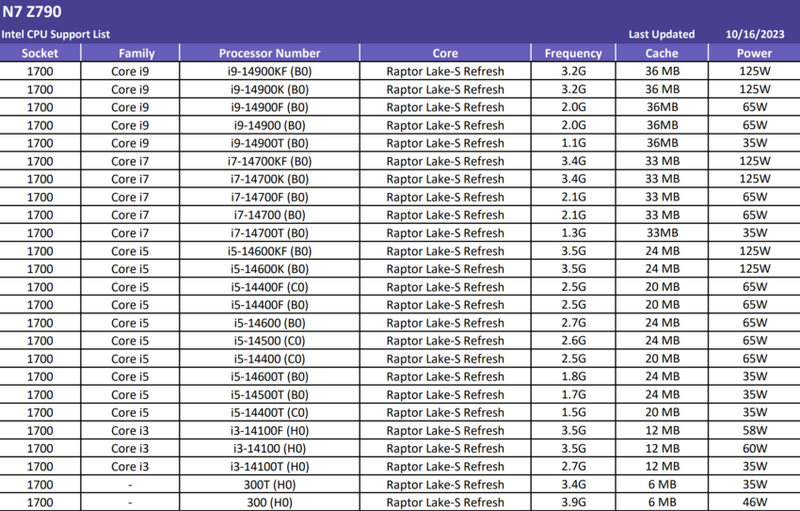Image resolution: width=800 pixels, height=511 pixels.
Task: Click the N7 Z790 title
Action: tap(32, 11)
